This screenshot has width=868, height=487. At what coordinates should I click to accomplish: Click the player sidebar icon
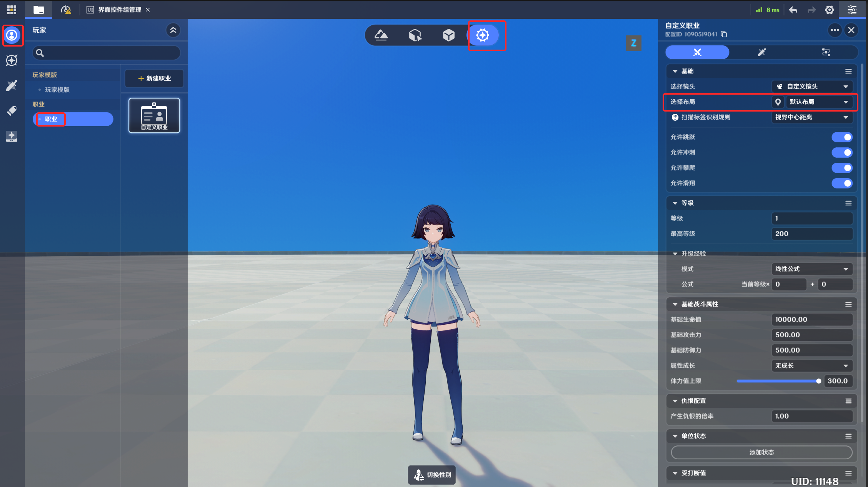(x=12, y=35)
